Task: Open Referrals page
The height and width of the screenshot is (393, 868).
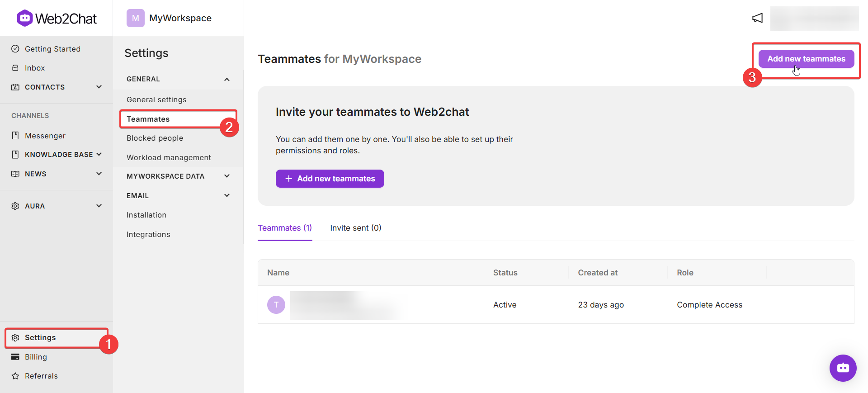Action: point(41,376)
